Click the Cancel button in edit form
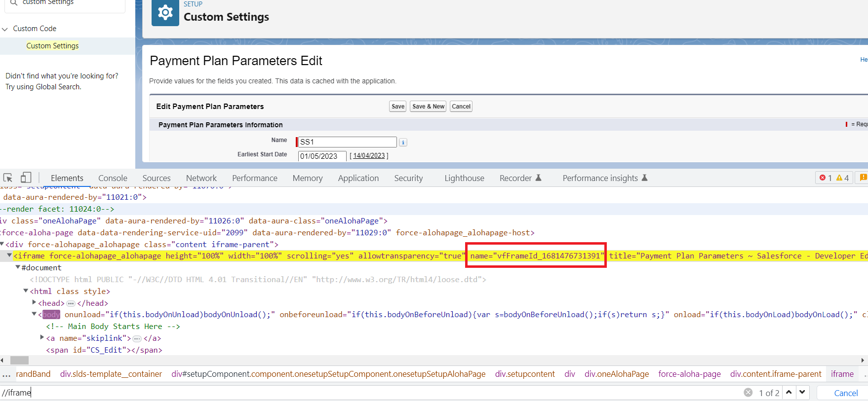 point(461,107)
